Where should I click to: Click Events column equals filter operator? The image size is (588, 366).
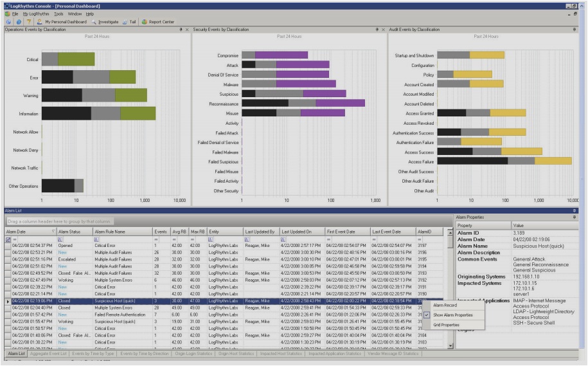point(156,239)
